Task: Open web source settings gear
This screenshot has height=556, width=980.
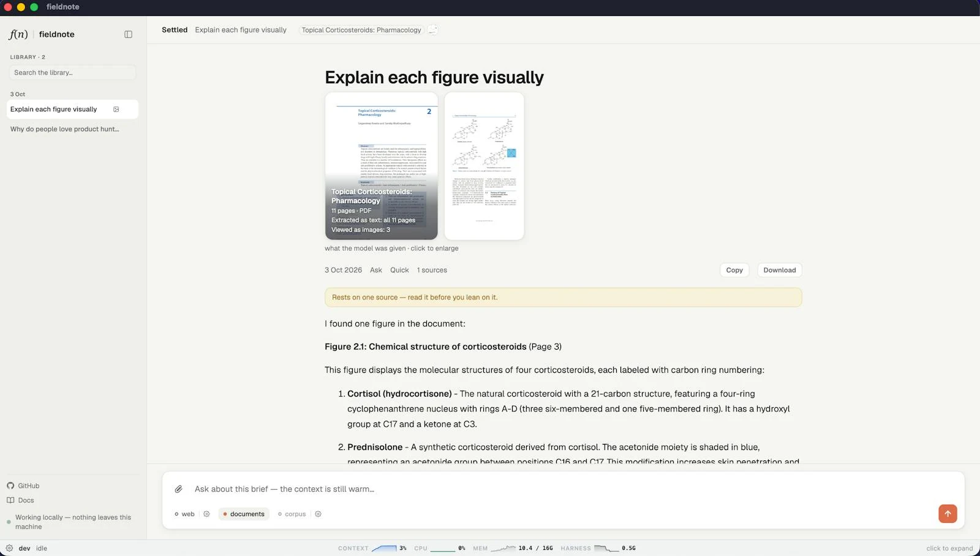Action: (206, 514)
